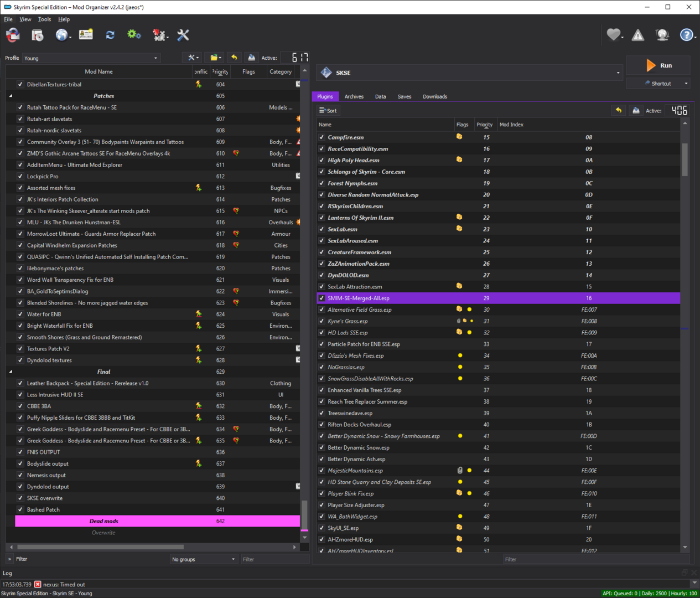Viewport: 700px width, 598px height.
Task: Uncheck the Lockpick Pro mod checkbox
Action: [x=20, y=177]
